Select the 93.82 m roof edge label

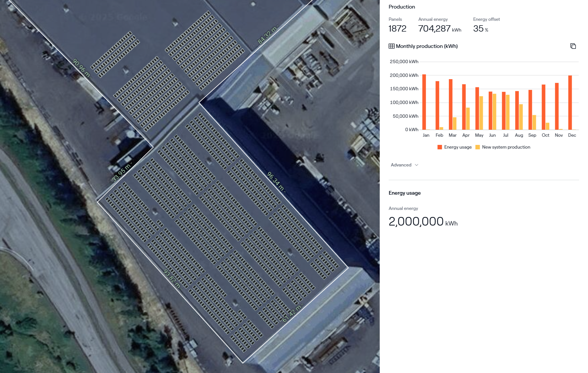172,279
